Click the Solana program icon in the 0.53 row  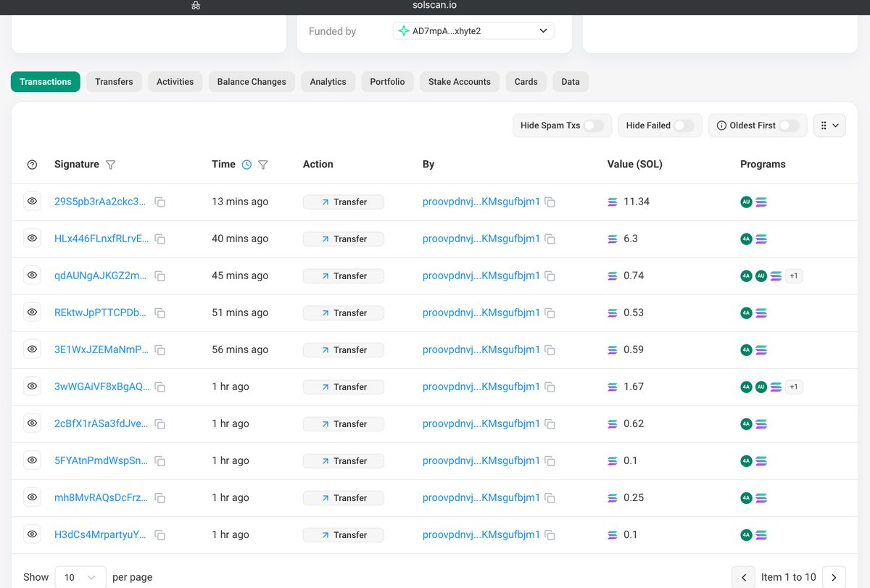[761, 312]
